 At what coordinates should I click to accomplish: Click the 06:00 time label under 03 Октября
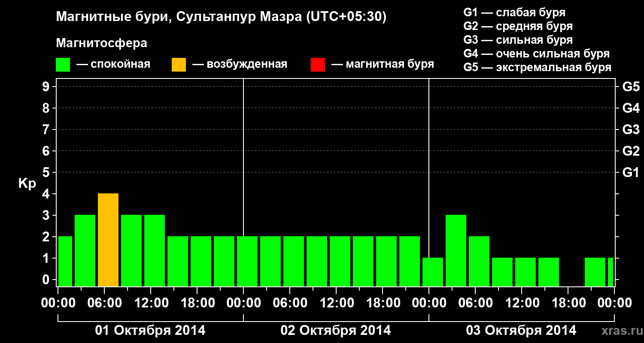click(475, 303)
